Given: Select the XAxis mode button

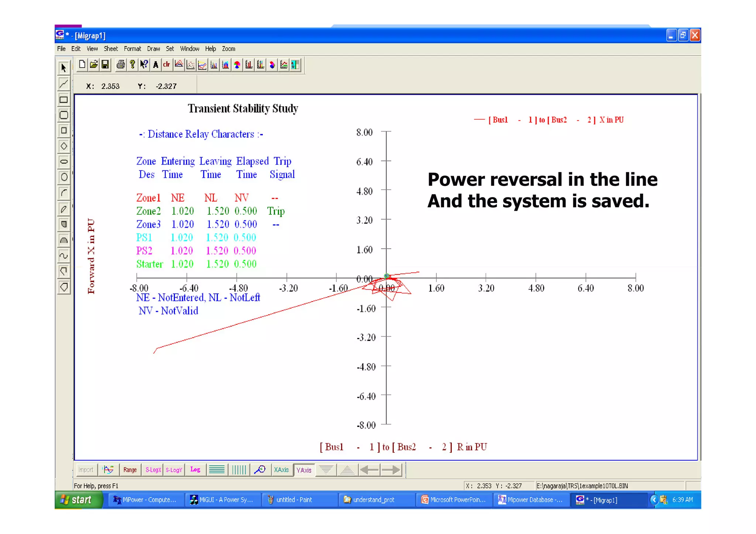Looking at the screenshot, I should click(282, 470).
